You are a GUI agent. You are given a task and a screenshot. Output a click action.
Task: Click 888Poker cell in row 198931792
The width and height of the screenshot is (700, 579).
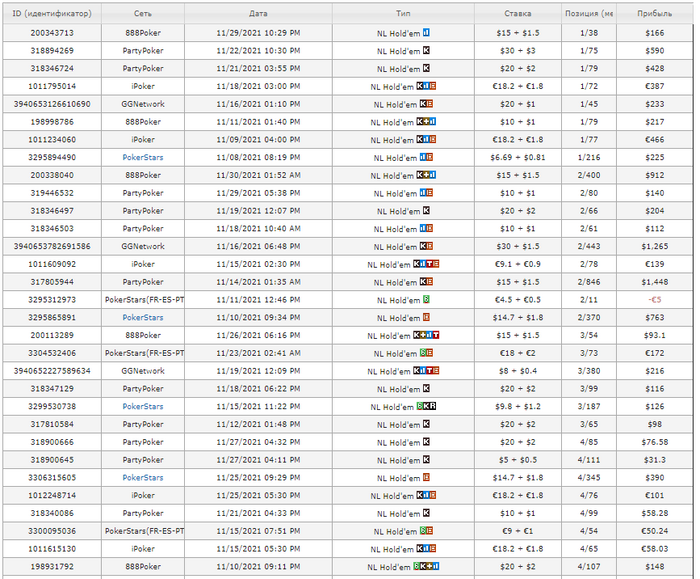pos(143,567)
